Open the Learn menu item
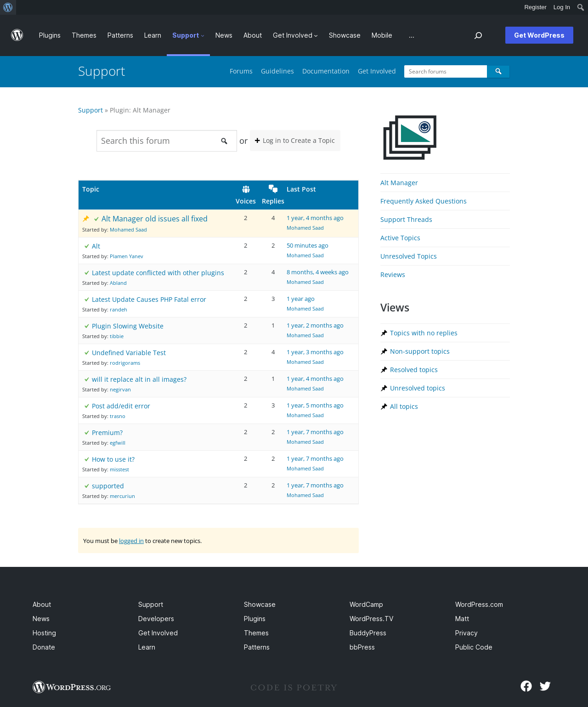 click(x=153, y=35)
